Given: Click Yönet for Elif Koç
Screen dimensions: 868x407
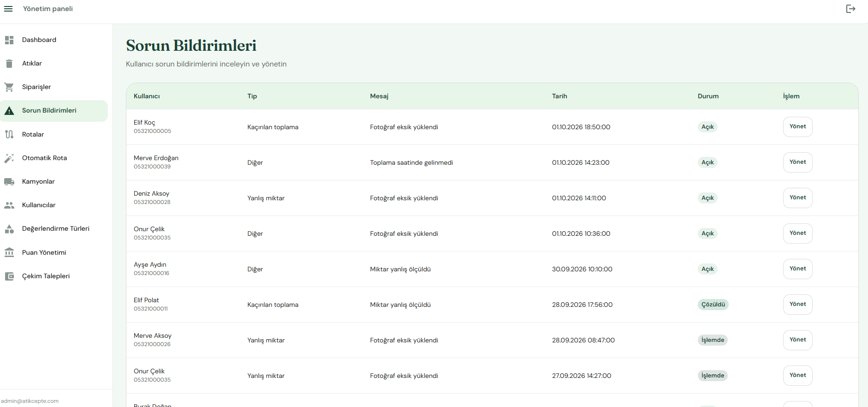Looking at the screenshot, I should pyautogui.click(x=797, y=127).
